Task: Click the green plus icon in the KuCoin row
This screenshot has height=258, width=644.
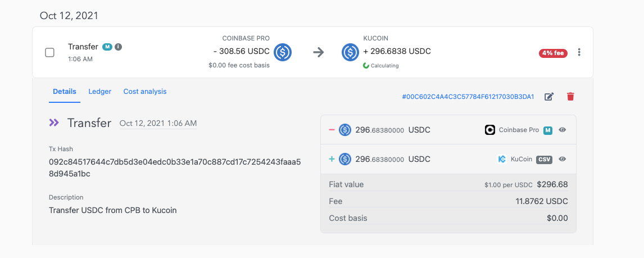Action: pyautogui.click(x=332, y=159)
